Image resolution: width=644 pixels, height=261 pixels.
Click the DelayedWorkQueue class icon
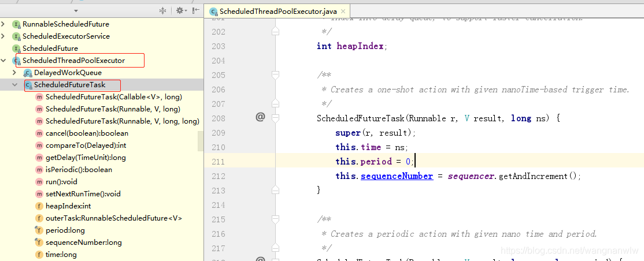coord(28,73)
